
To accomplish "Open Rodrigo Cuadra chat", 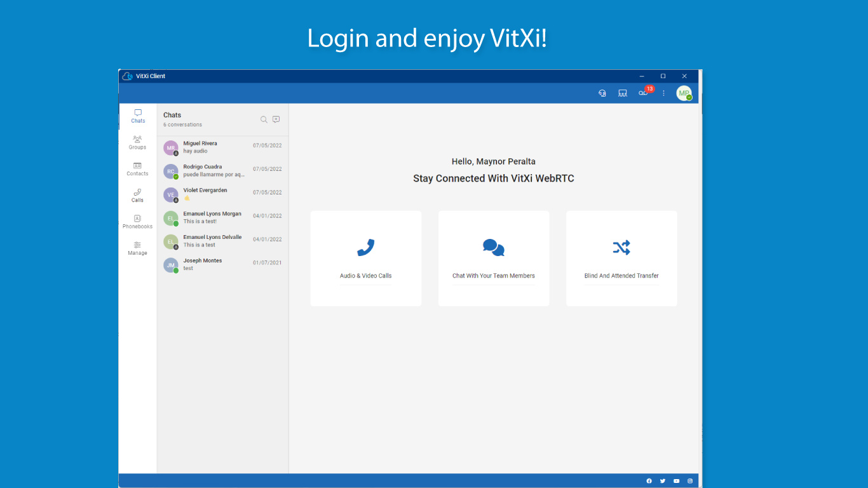I will click(222, 171).
